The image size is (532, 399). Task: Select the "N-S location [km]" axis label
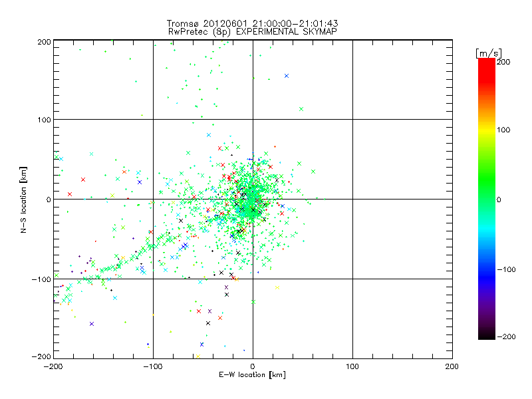click(x=23, y=200)
